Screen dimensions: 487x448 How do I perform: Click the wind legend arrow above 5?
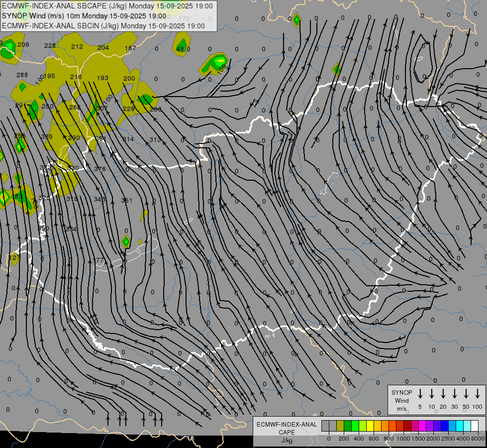420,394
